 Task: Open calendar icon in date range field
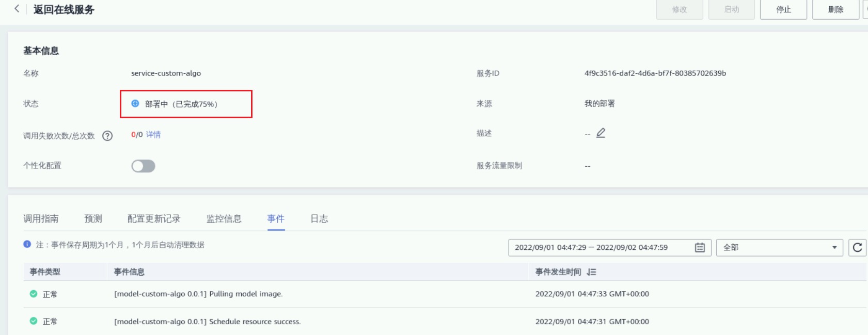click(x=700, y=248)
